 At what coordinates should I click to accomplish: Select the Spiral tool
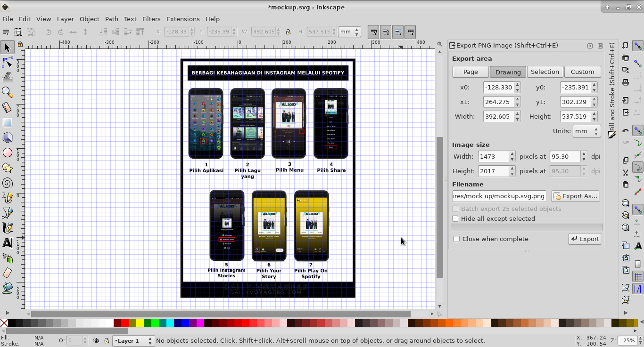7,183
